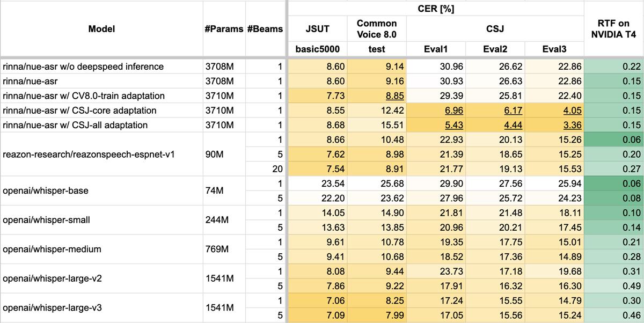Screen dimensions: 644x323
Task: Click the "Eval2" subheader cell
Action: tap(495, 49)
